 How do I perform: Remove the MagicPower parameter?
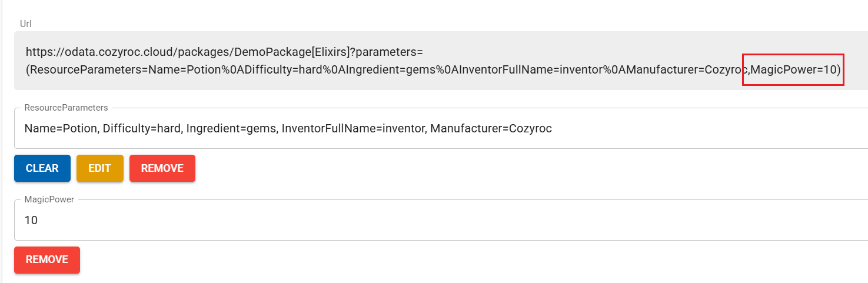[47, 259]
